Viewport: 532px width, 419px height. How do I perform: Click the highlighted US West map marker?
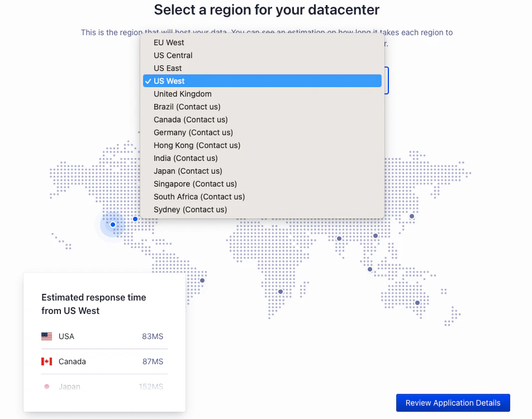(x=113, y=225)
